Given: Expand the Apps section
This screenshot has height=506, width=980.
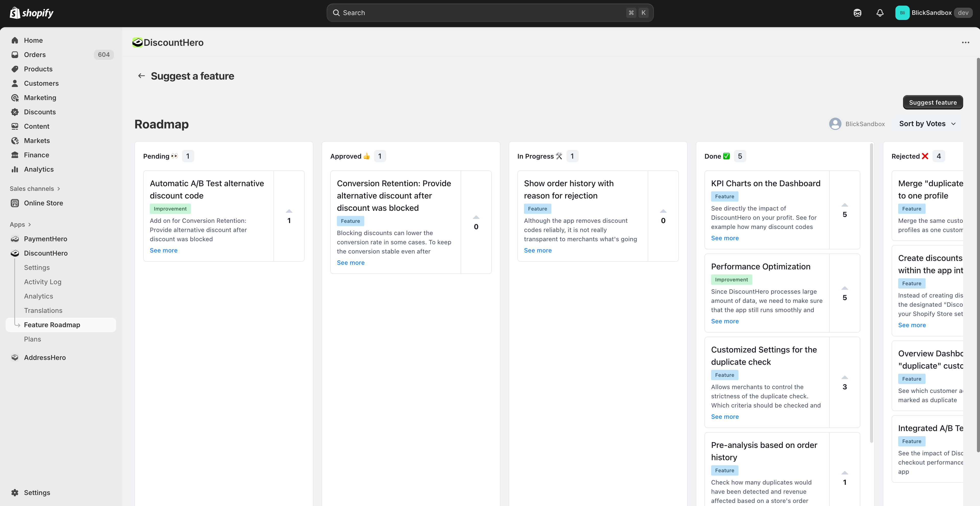Looking at the screenshot, I should 20,225.
